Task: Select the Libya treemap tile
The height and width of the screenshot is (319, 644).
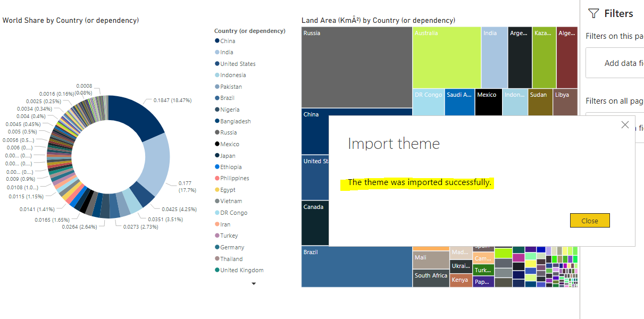Action: point(565,103)
